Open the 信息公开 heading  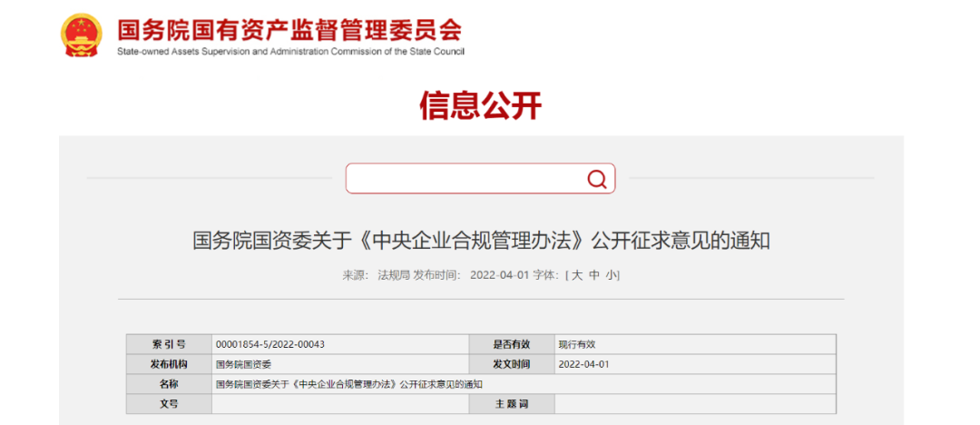click(x=480, y=106)
